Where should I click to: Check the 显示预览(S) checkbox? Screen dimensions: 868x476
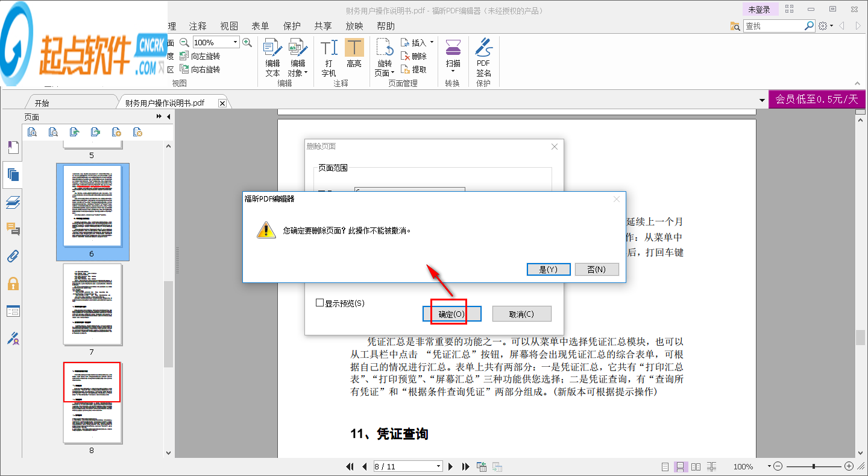point(320,303)
